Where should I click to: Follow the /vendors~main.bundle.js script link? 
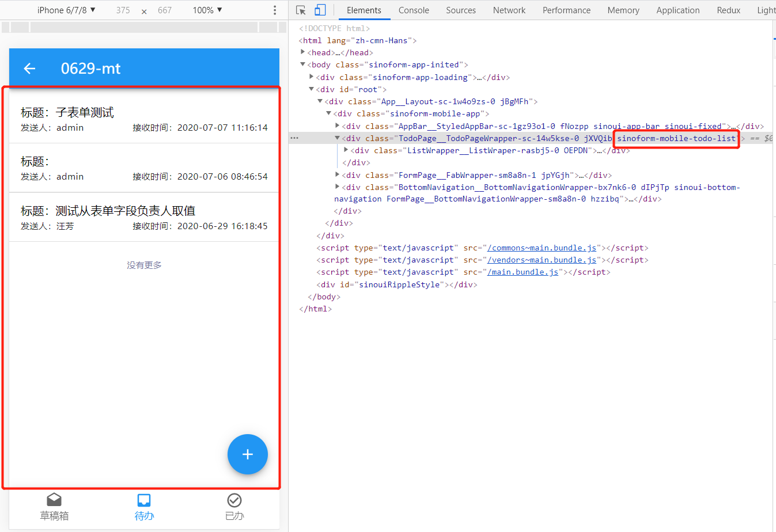[x=542, y=260]
